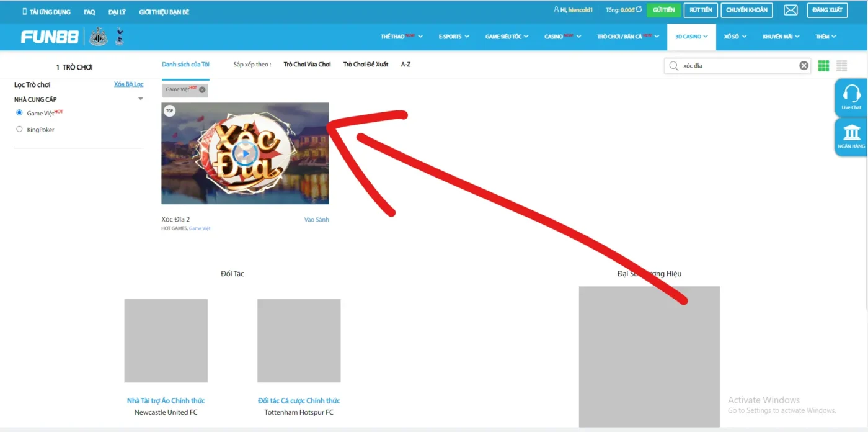Select Danh sách của Tôi tab
The height and width of the screenshot is (432, 868).
point(185,65)
